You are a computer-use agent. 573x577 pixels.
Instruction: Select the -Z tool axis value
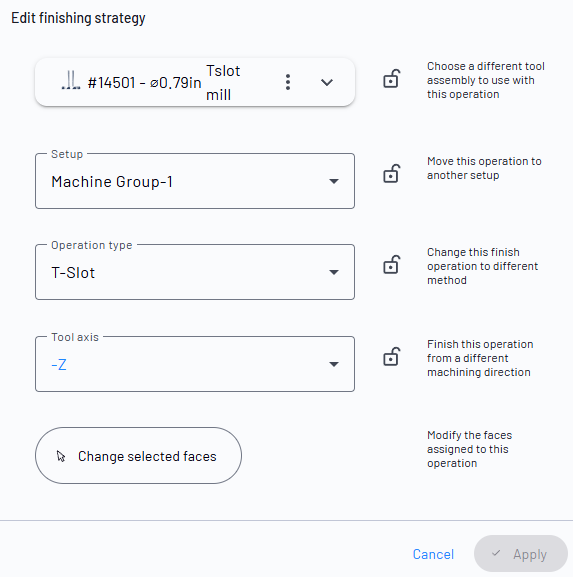59,365
